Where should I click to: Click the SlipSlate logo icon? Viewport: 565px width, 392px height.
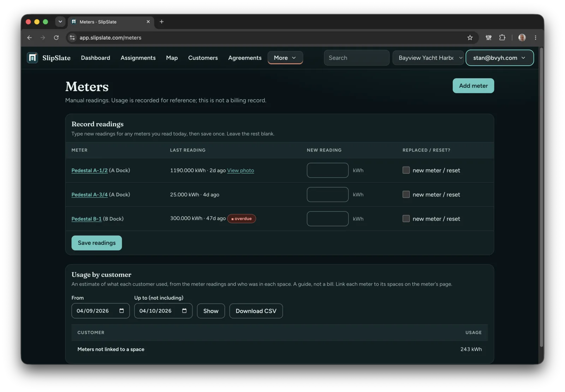32,58
